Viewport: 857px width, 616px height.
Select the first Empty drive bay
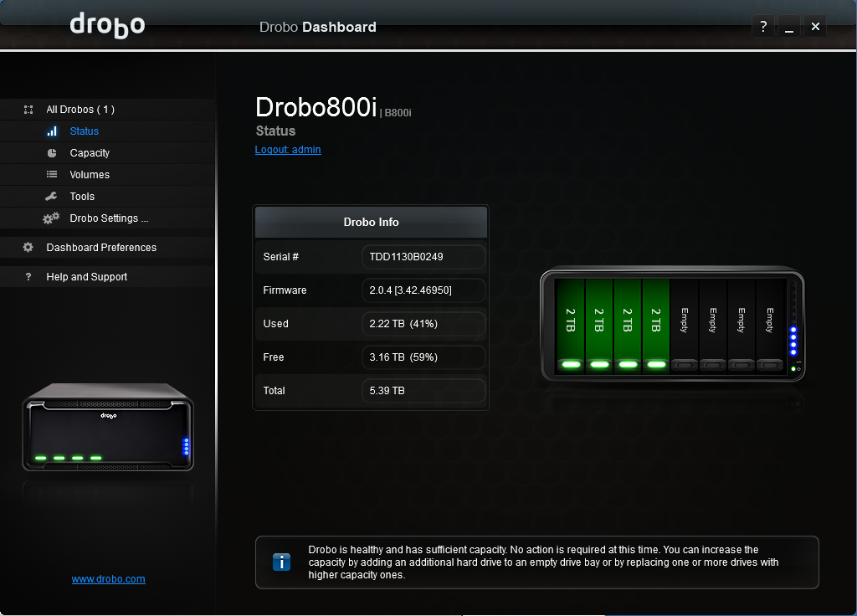pyautogui.click(x=685, y=326)
